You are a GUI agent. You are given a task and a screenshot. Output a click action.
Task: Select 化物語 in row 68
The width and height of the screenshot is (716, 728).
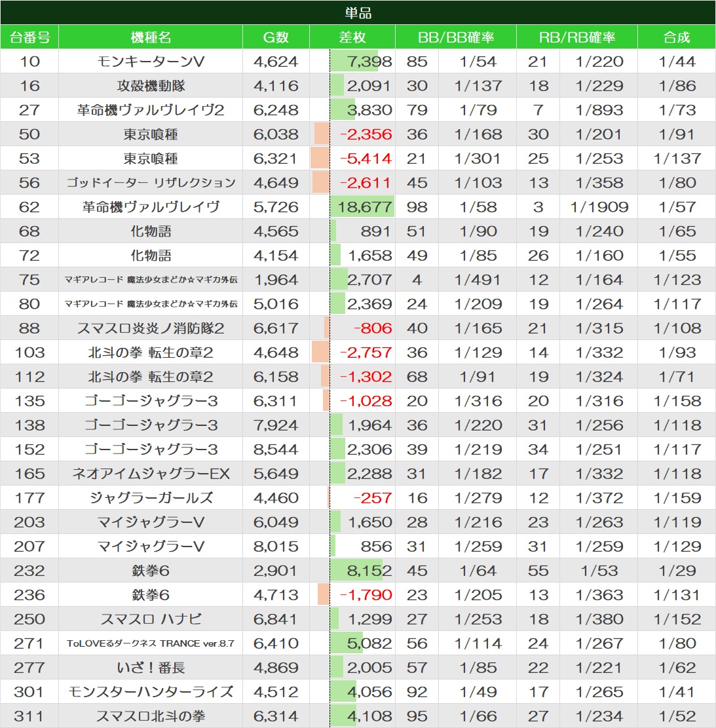click(151, 231)
